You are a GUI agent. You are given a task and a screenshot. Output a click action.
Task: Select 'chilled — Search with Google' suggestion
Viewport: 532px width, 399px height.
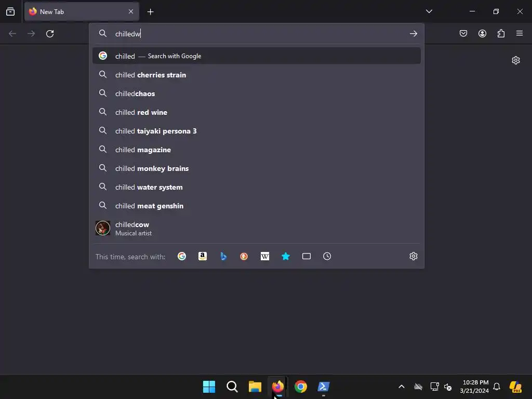click(x=257, y=56)
